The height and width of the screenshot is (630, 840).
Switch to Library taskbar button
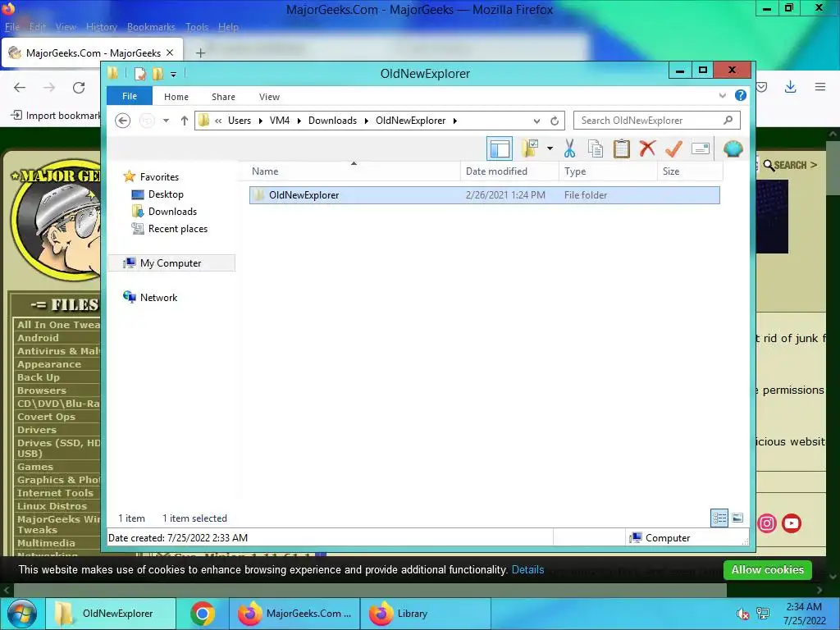point(426,614)
